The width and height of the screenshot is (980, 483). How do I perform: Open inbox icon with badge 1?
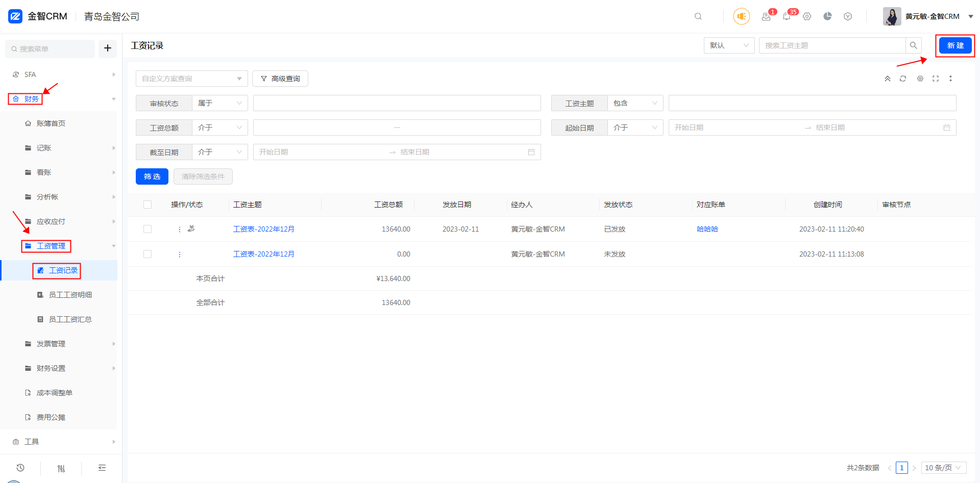(x=766, y=16)
